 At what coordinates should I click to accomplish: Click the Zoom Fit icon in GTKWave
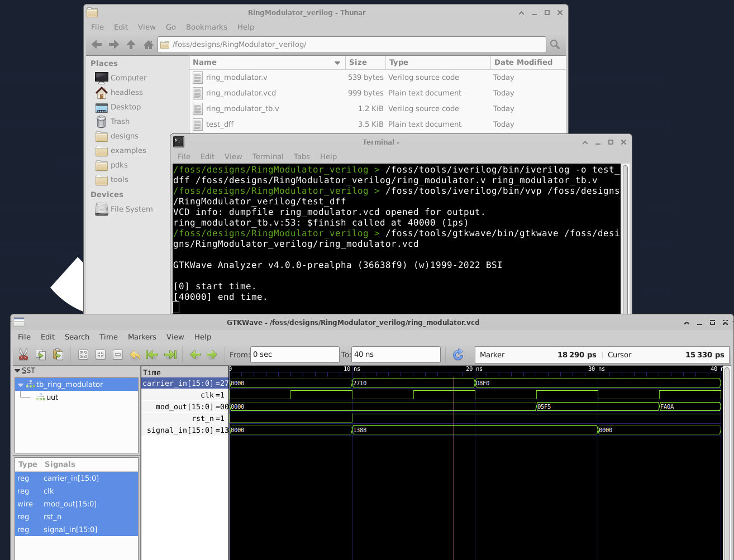83,355
